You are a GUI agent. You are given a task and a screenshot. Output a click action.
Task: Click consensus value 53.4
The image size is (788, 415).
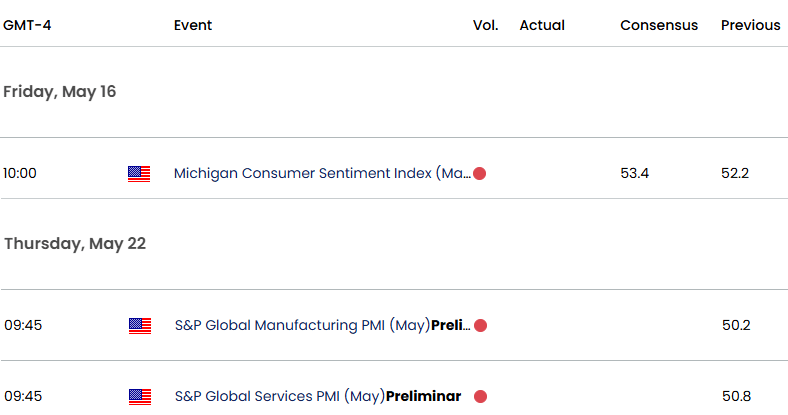pos(634,173)
